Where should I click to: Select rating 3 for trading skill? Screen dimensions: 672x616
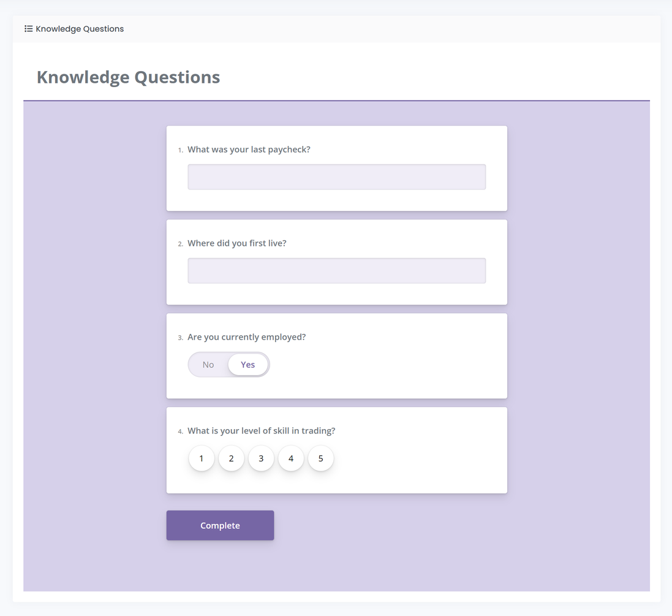coord(261,458)
